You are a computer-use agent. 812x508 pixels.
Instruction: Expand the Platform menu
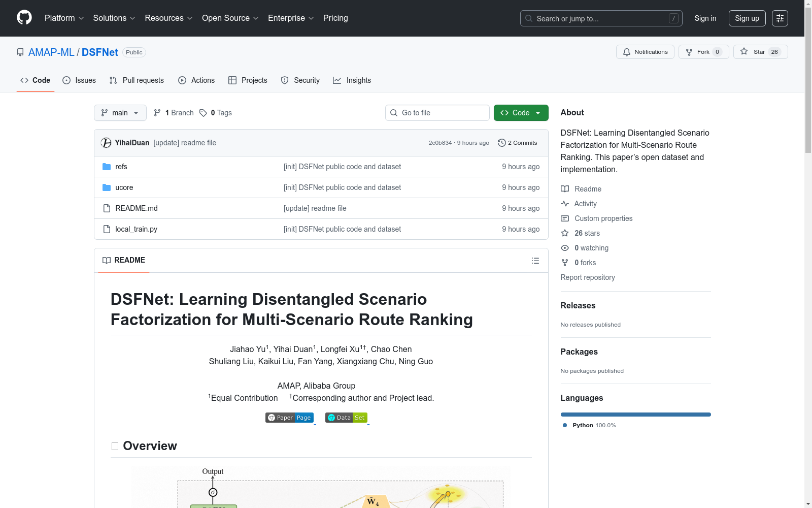(64, 18)
